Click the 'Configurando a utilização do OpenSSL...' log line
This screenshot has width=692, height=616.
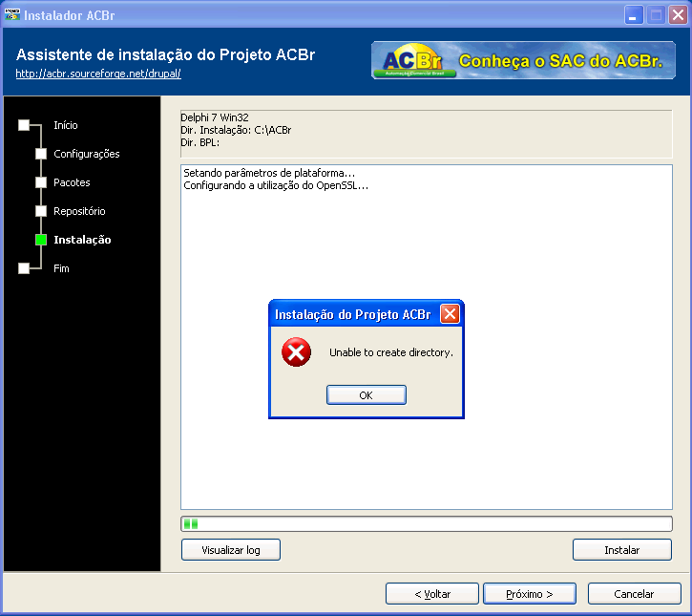click(x=276, y=185)
